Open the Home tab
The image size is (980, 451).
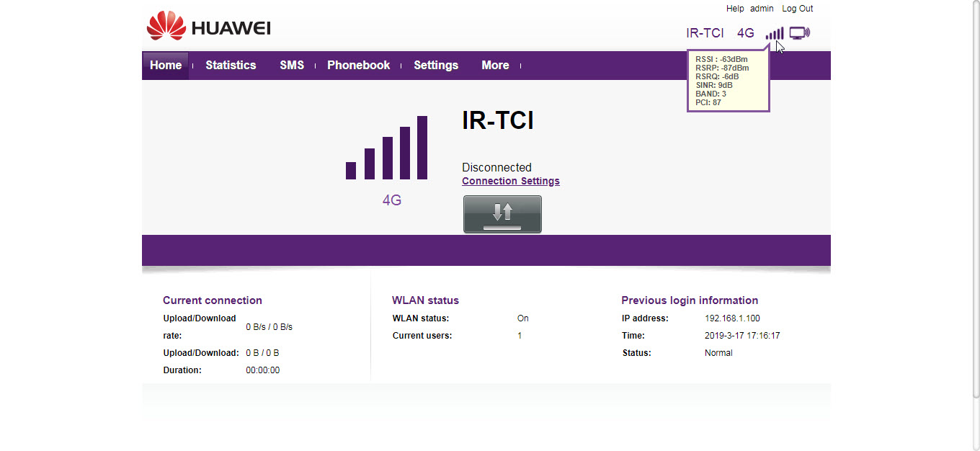(x=166, y=66)
